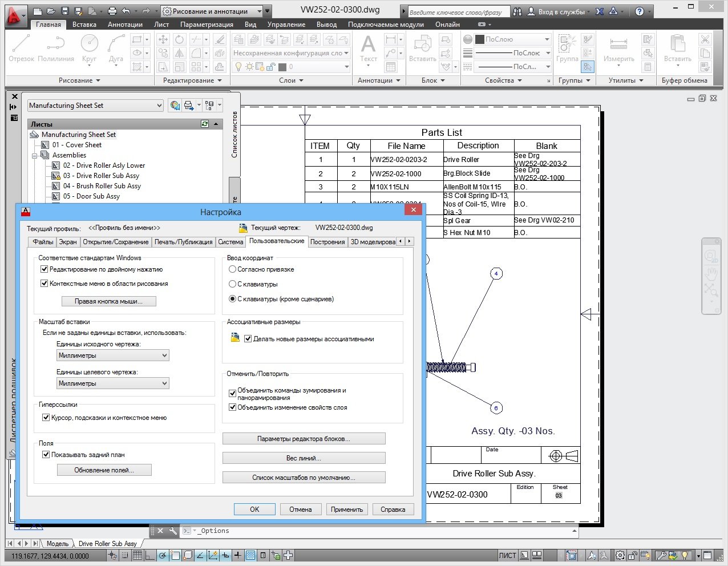
Task: Switch to the Система tab
Action: pos(230,242)
